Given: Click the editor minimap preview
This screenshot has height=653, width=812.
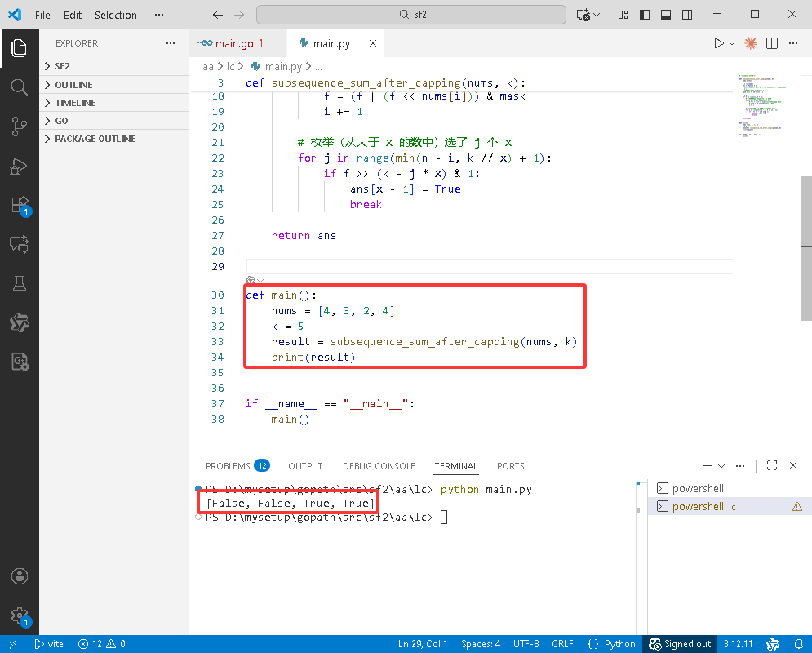Looking at the screenshot, I should [x=761, y=105].
